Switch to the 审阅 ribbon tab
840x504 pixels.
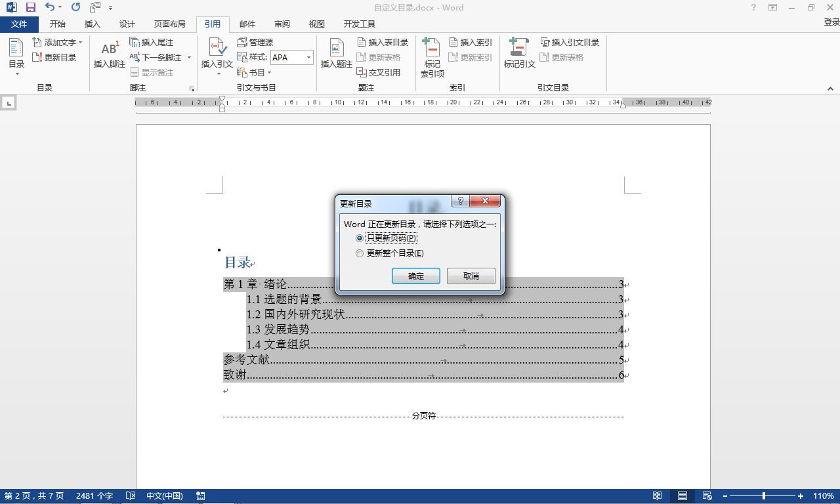[282, 24]
